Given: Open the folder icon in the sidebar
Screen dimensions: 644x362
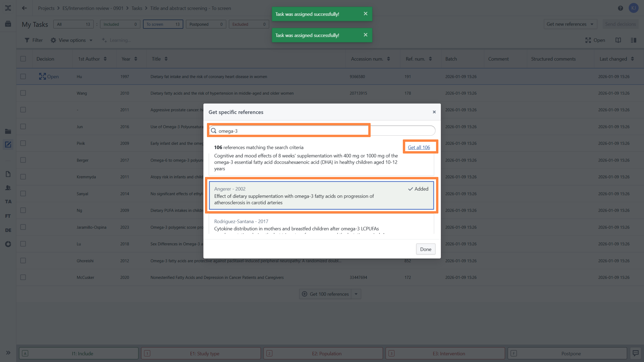Looking at the screenshot, I should [8, 131].
